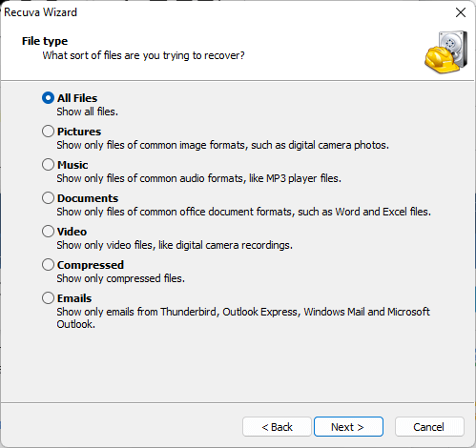This screenshot has height=448, width=476.
Task: Select the All Files radio button
Action: click(x=48, y=98)
